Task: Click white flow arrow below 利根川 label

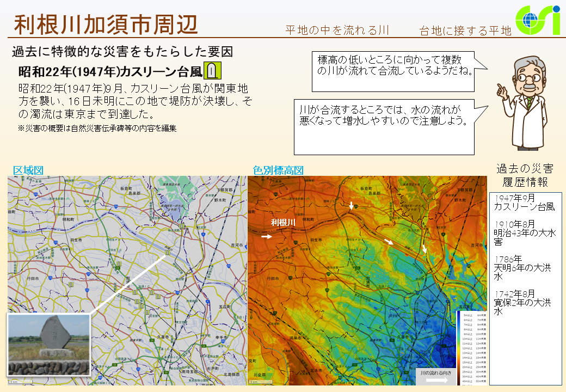Action: coord(266,236)
